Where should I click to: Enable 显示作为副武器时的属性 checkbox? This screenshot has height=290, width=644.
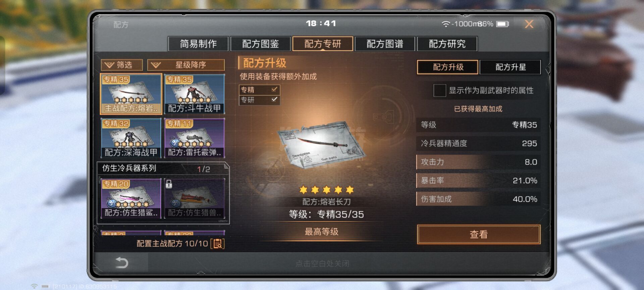[439, 90]
